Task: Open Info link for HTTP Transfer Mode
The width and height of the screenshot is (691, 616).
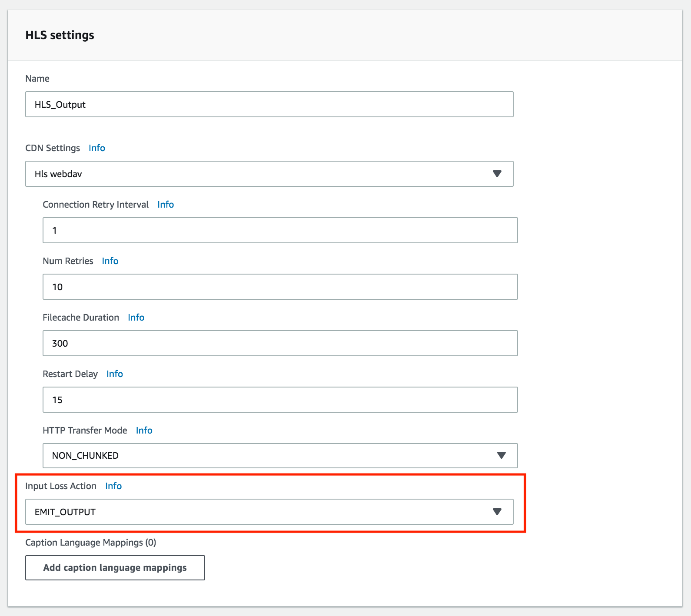Action: coord(144,431)
